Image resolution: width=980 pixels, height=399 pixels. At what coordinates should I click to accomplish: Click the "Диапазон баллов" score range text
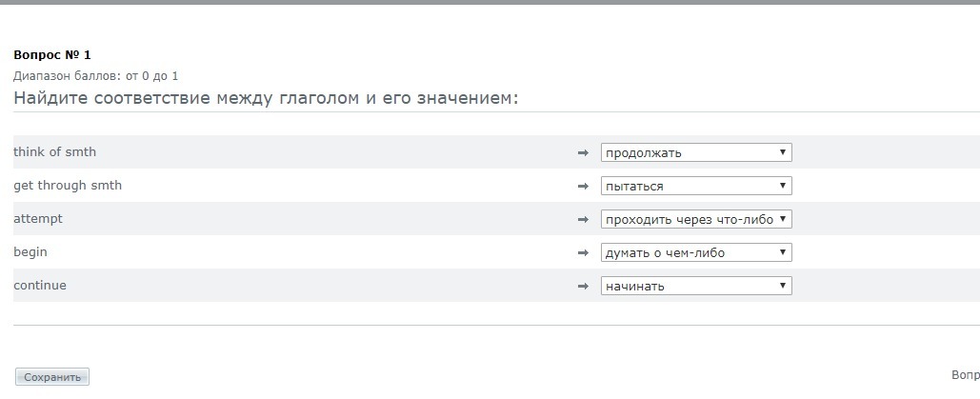coord(95,76)
